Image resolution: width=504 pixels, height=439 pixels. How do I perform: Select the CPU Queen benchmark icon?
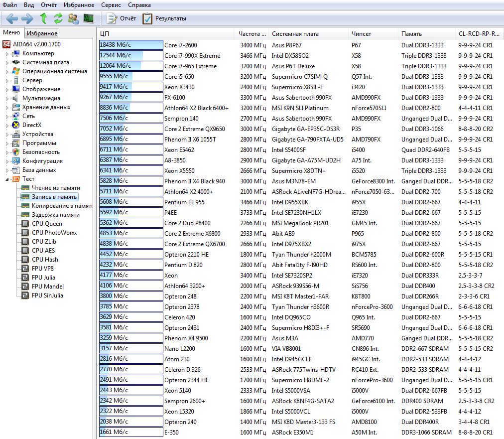pyautogui.click(x=25, y=224)
